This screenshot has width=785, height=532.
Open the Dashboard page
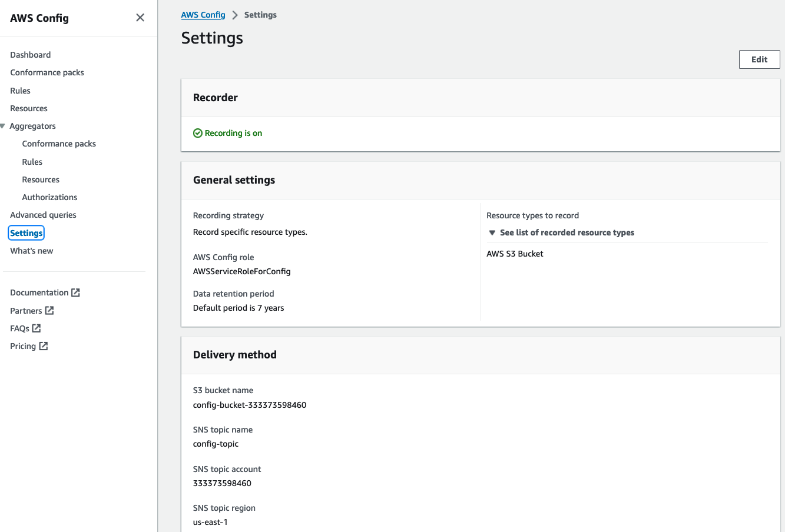coord(31,55)
